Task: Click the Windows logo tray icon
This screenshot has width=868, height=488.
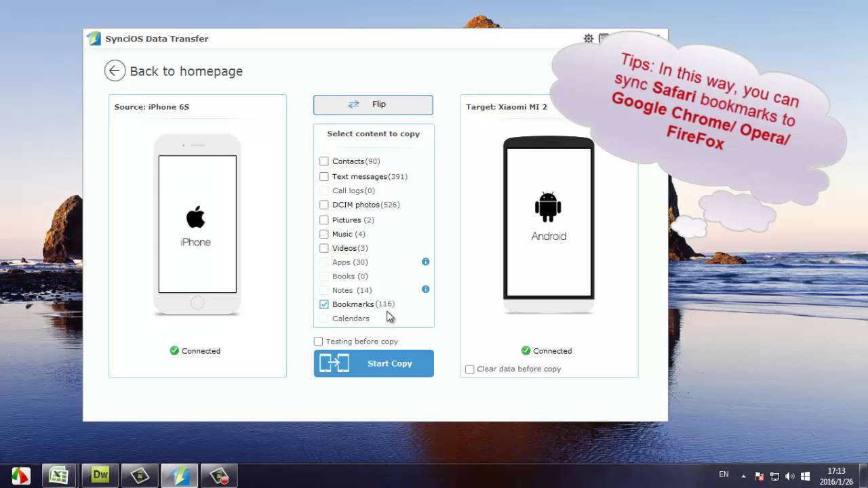Action: (806, 476)
